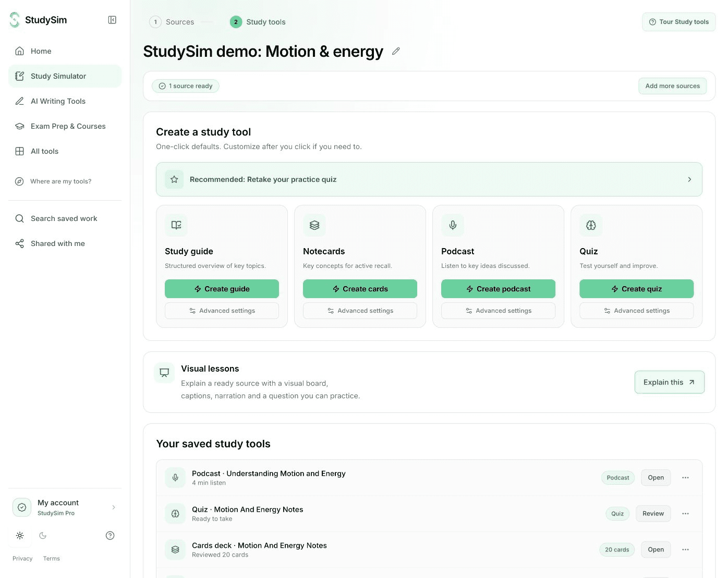Viewport: 728px width, 578px height.
Task: Click Add more sources button
Action: pyautogui.click(x=672, y=86)
